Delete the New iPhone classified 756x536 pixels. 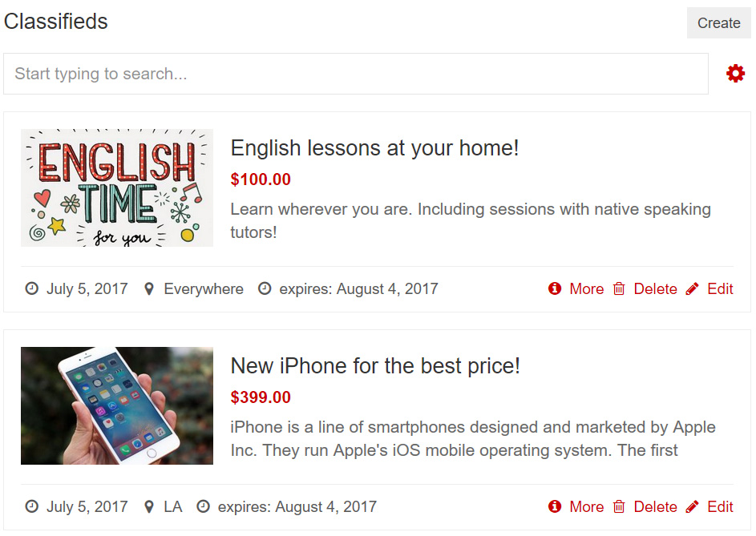(655, 506)
